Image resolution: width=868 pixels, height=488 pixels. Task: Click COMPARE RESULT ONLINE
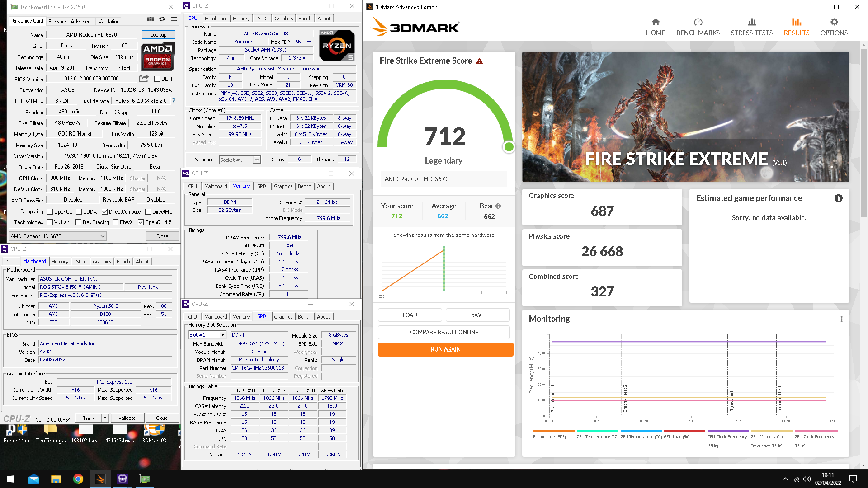(443, 332)
